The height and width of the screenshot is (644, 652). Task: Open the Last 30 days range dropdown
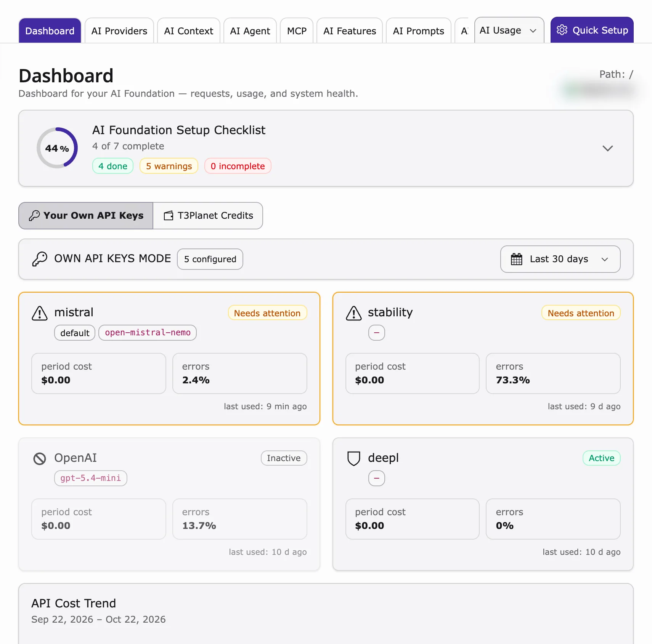tap(560, 259)
